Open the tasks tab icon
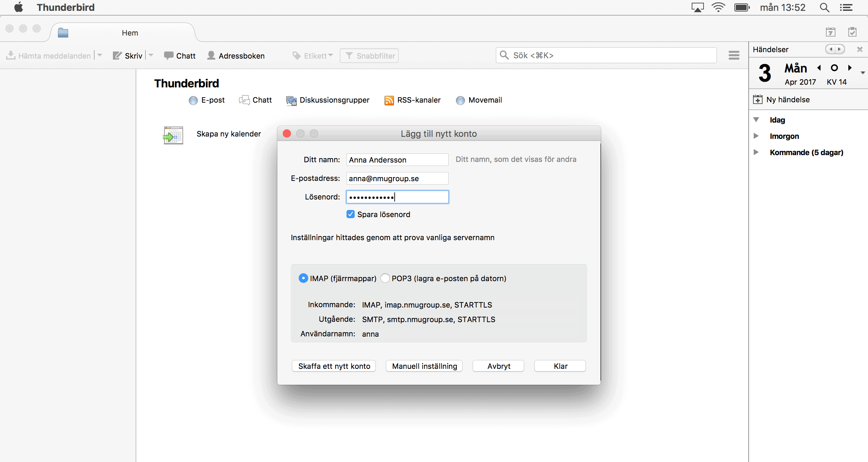 [852, 32]
